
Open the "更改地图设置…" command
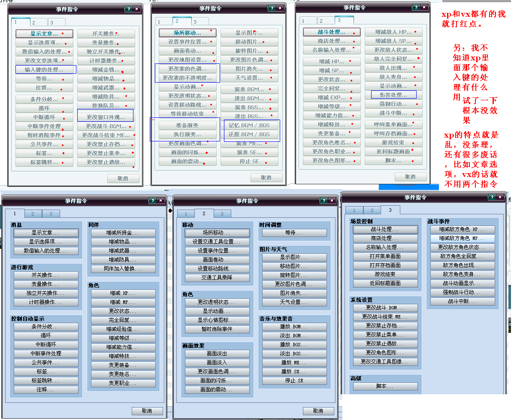coord(187,60)
